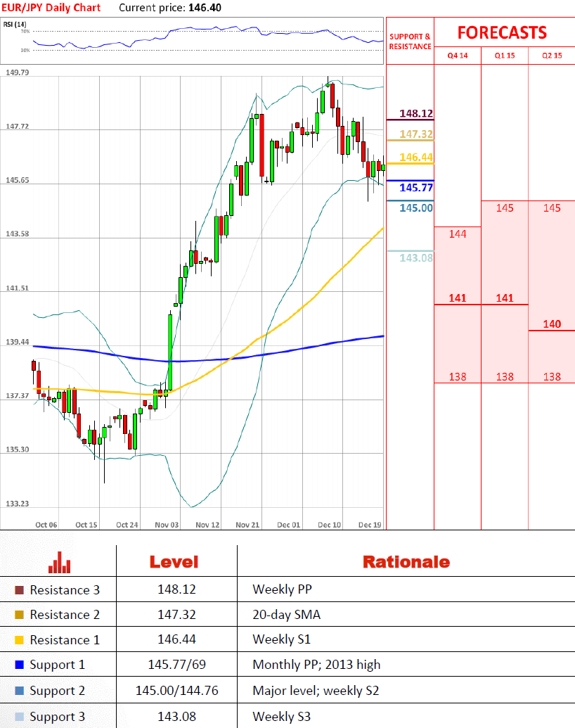The height and width of the screenshot is (728, 575).
Task: Click the Q4 14 forecast low 138
Action: pyautogui.click(x=457, y=376)
